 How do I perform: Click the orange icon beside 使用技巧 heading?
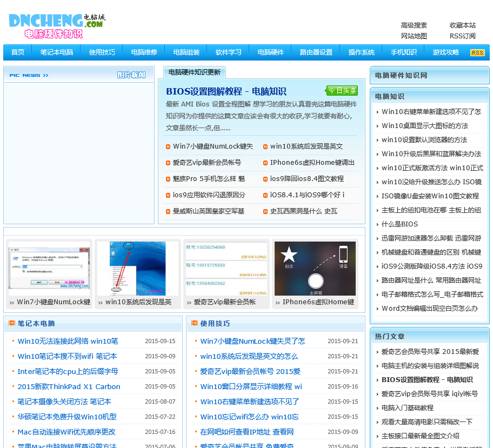[x=194, y=323]
